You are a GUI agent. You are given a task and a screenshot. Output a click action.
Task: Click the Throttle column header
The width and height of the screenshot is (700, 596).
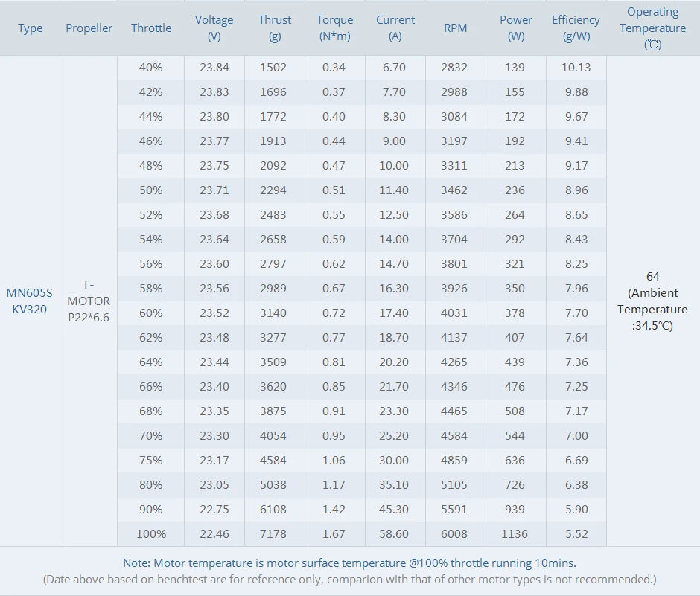point(151,28)
